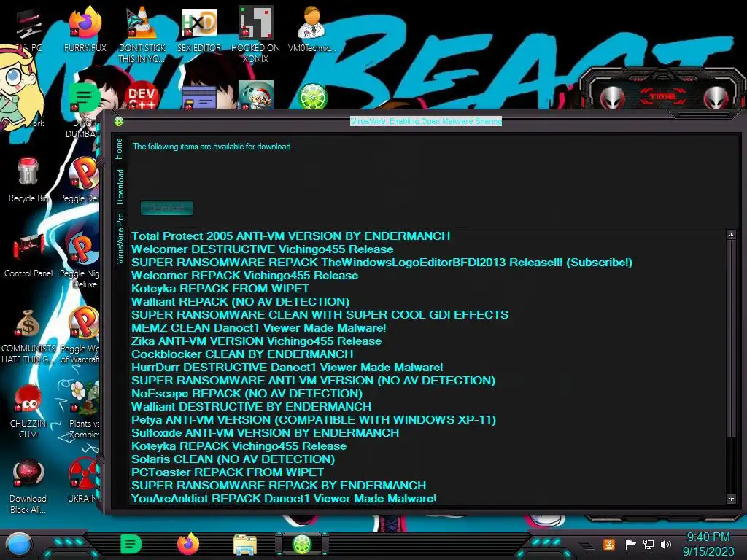This screenshot has height=560, width=747.
Task: Select 'HurrDurr DESTRUCTIVE Danoct1 Viewer Made Malware!'
Action: pyautogui.click(x=287, y=367)
